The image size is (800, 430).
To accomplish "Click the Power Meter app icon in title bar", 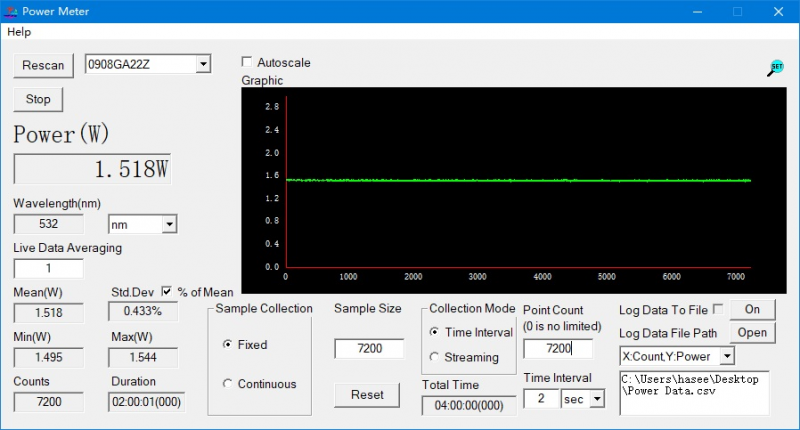I will click(x=10, y=11).
